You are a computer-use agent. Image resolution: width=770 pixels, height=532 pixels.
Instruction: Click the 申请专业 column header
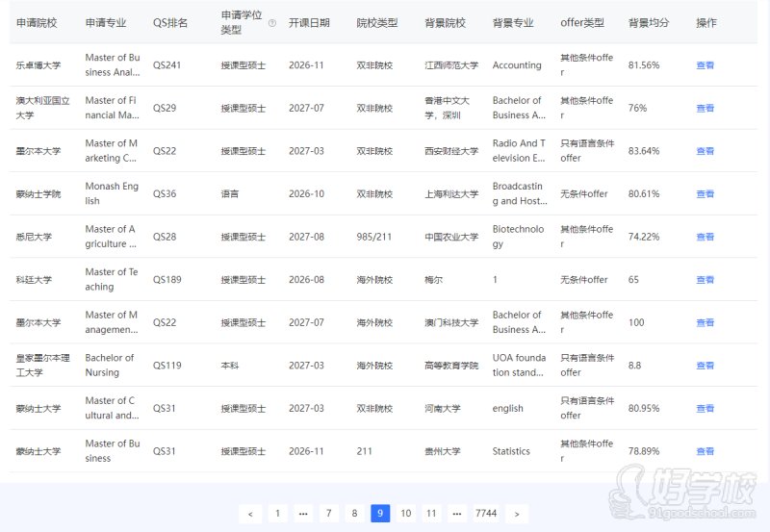[x=106, y=23]
